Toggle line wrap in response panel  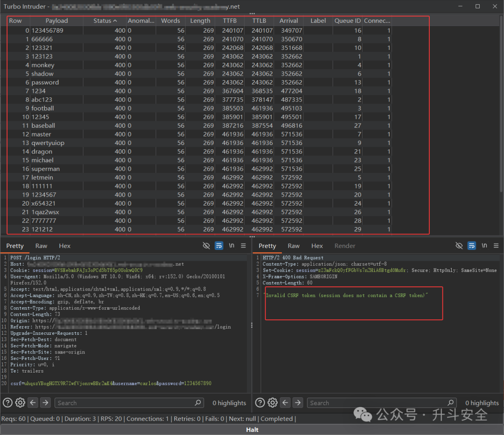pyautogui.click(x=471, y=246)
